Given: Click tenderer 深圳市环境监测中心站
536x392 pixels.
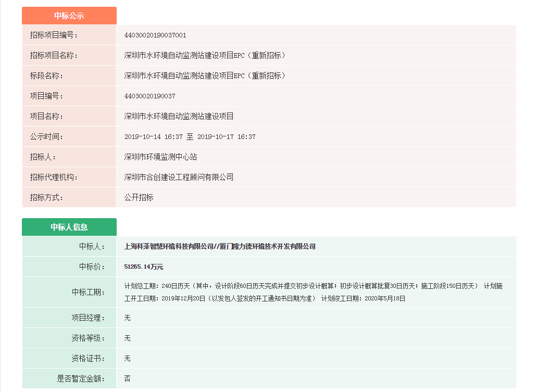Looking at the screenshot, I should 160,157.
